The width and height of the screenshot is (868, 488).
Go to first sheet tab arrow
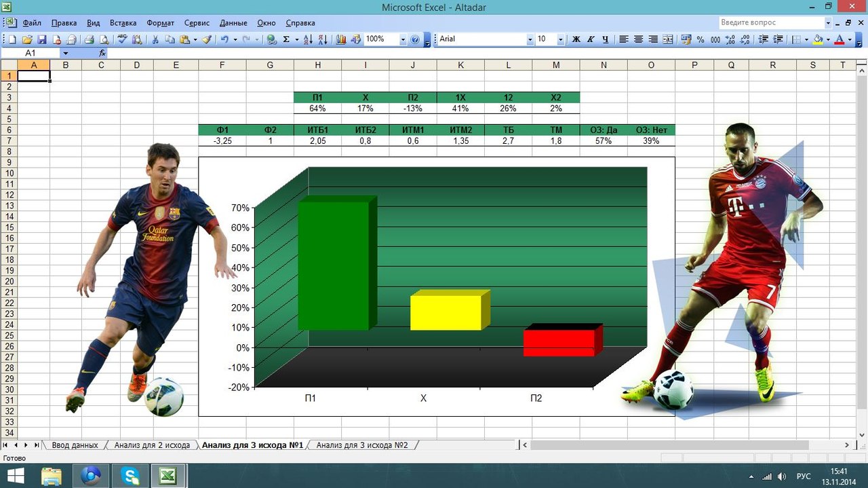coord(6,445)
